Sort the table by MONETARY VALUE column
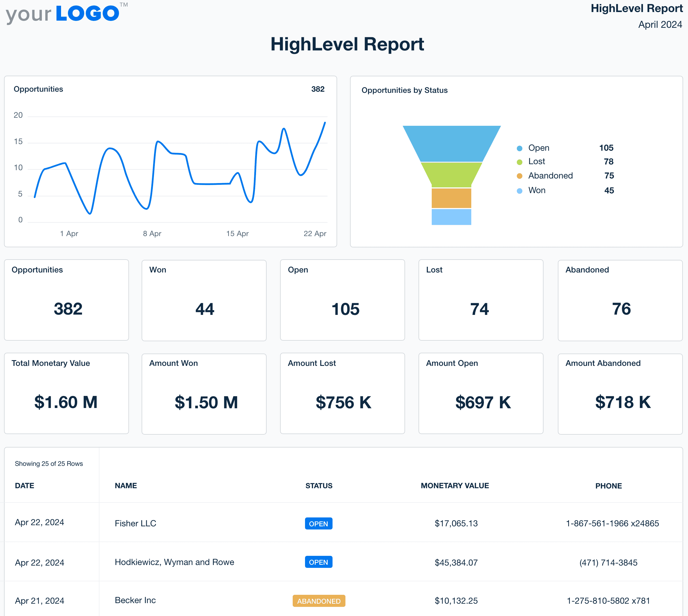This screenshot has height=616, width=688. point(454,485)
